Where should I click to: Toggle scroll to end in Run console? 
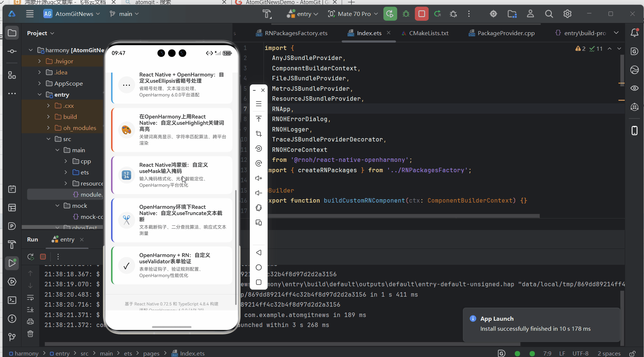coord(30,309)
